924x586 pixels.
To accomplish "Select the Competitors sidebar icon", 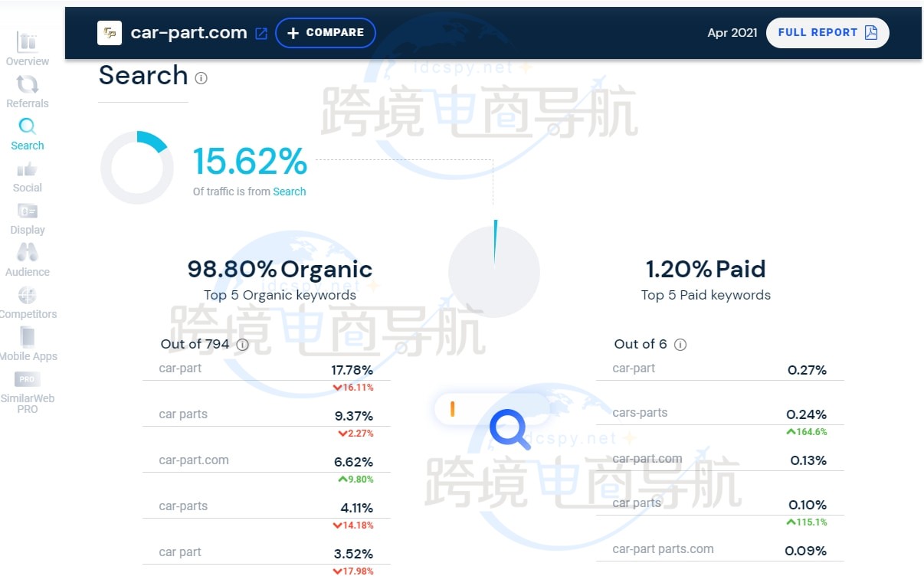I will click(27, 299).
